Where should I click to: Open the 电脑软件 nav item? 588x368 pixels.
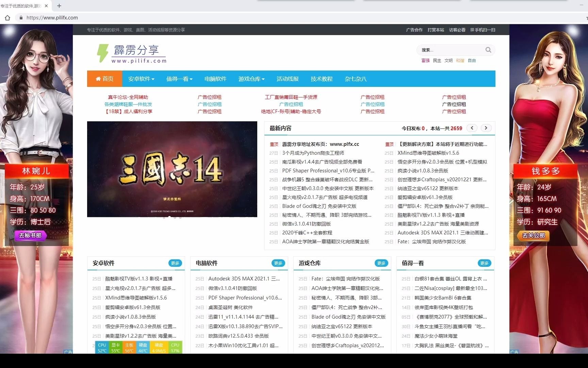coord(215,79)
